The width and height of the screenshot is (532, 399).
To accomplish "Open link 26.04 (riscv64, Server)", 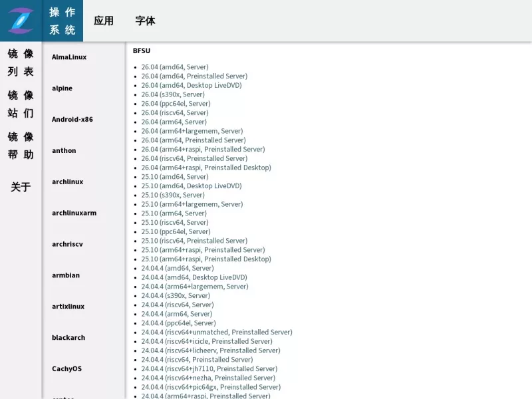I will [x=175, y=113].
